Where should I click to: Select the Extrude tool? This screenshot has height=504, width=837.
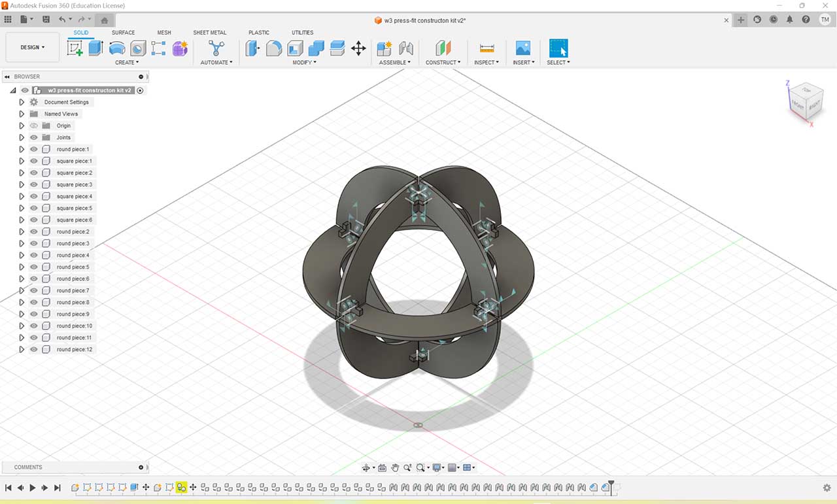pyautogui.click(x=96, y=48)
